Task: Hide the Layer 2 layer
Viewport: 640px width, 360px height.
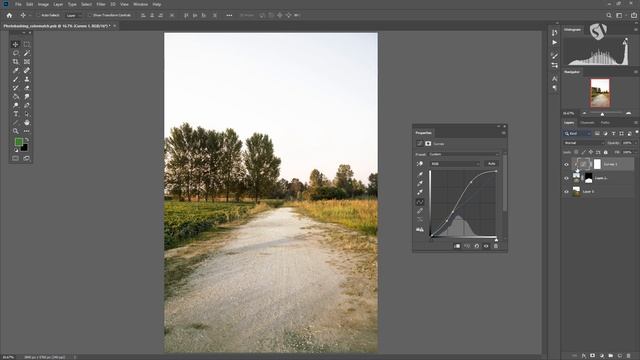Action: [567, 178]
